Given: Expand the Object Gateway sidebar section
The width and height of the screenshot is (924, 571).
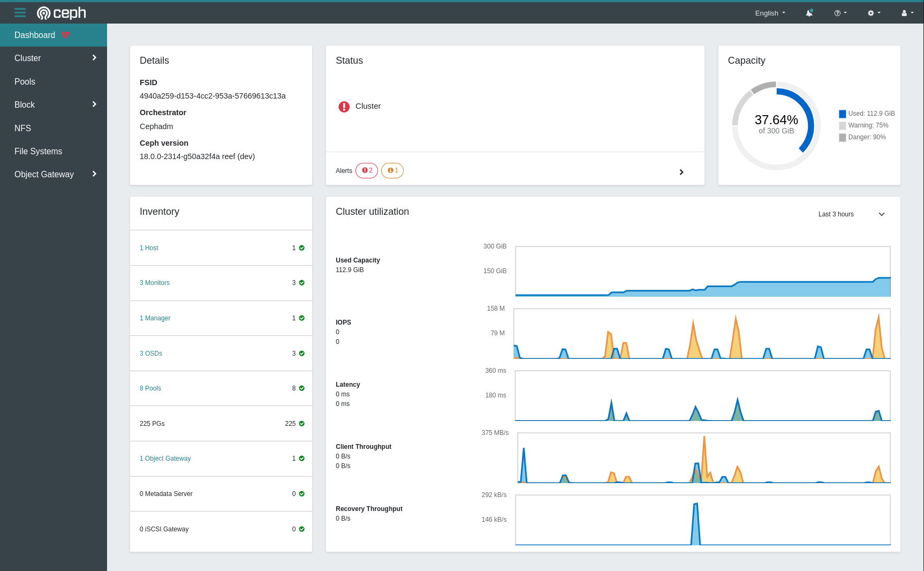Looking at the screenshot, I should 54,174.
